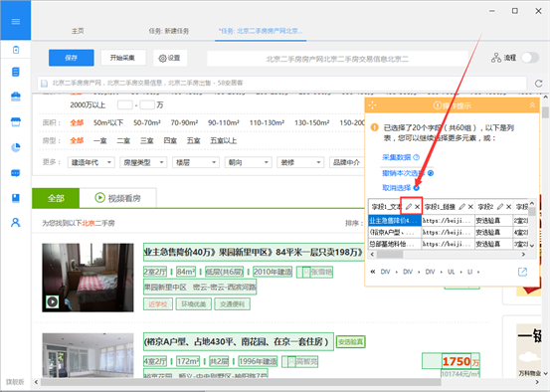Open the chat message sidebar icon
Screen dimensions: 550x392
tap(16, 173)
